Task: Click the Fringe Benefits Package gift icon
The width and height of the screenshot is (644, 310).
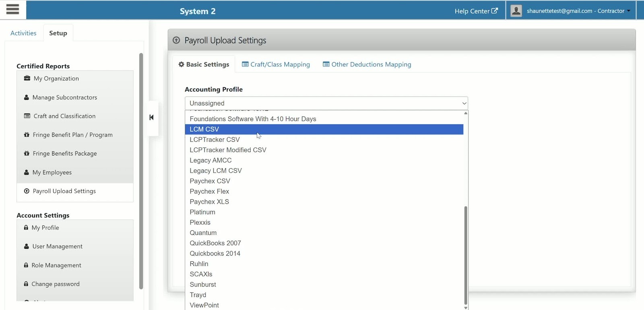Action: (27, 153)
